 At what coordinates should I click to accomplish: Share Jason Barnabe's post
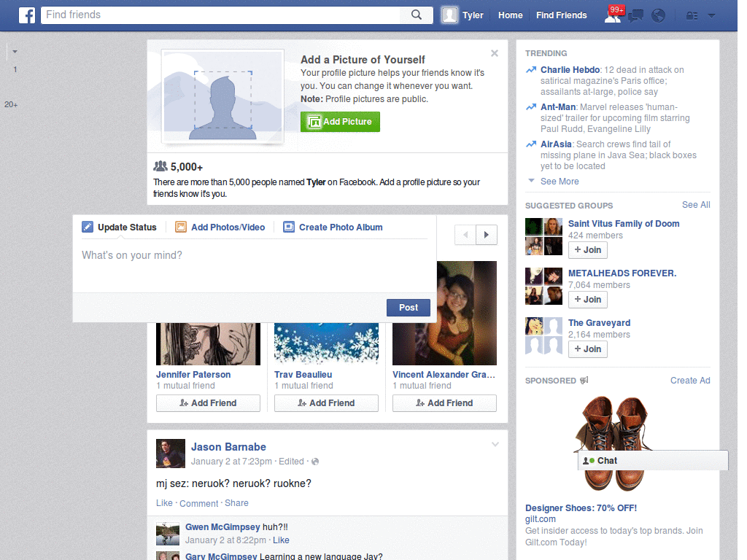pyautogui.click(x=237, y=503)
